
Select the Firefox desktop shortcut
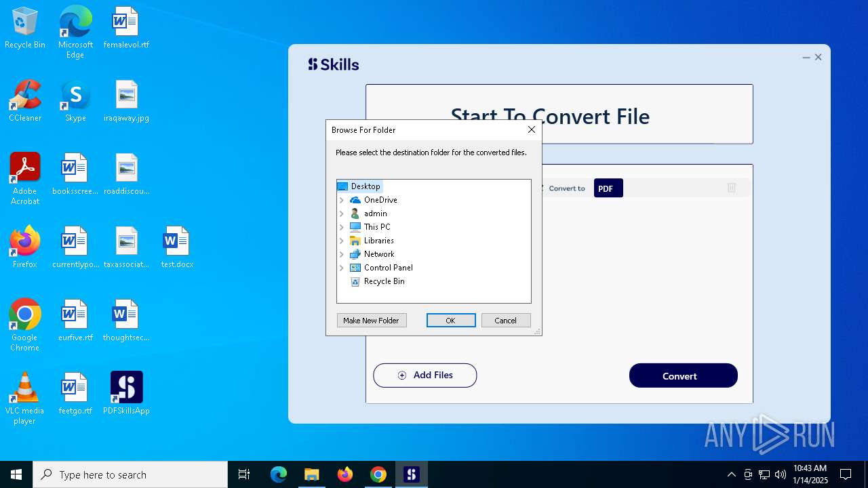25,248
